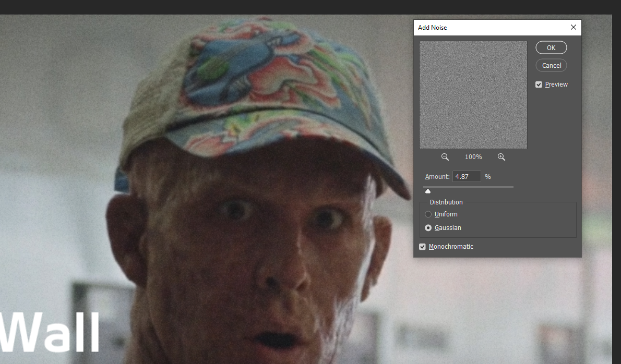This screenshot has height=364, width=621.
Task: Select Uniform distribution
Action: [428, 214]
